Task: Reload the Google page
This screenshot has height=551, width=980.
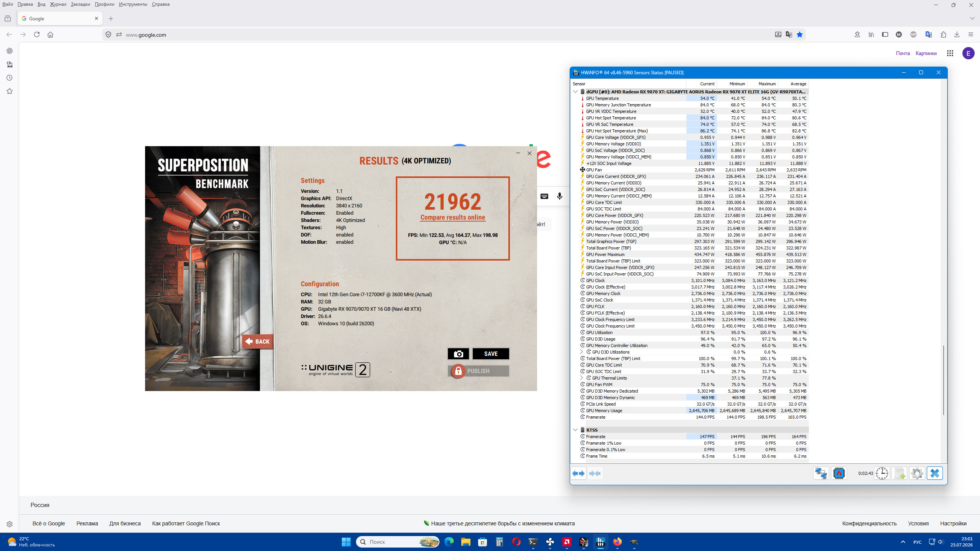Action: (37, 34)
